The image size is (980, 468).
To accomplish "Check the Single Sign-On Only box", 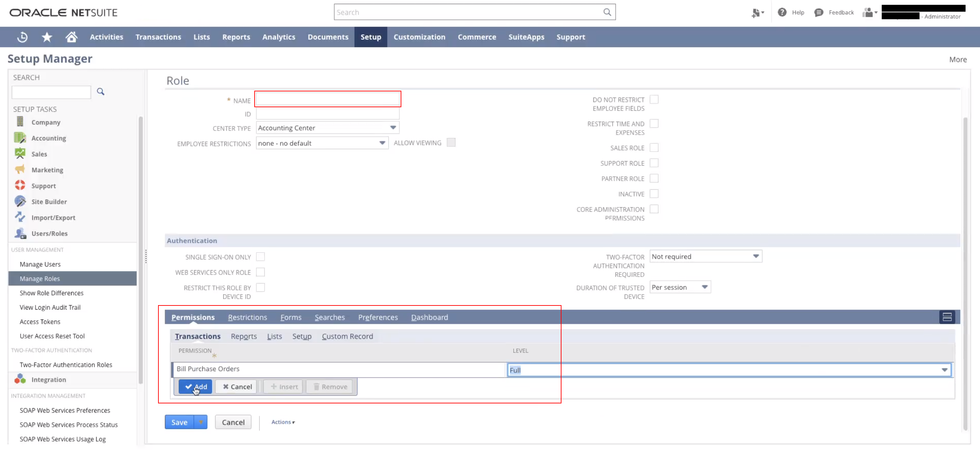I will click(x=260, y=257).
